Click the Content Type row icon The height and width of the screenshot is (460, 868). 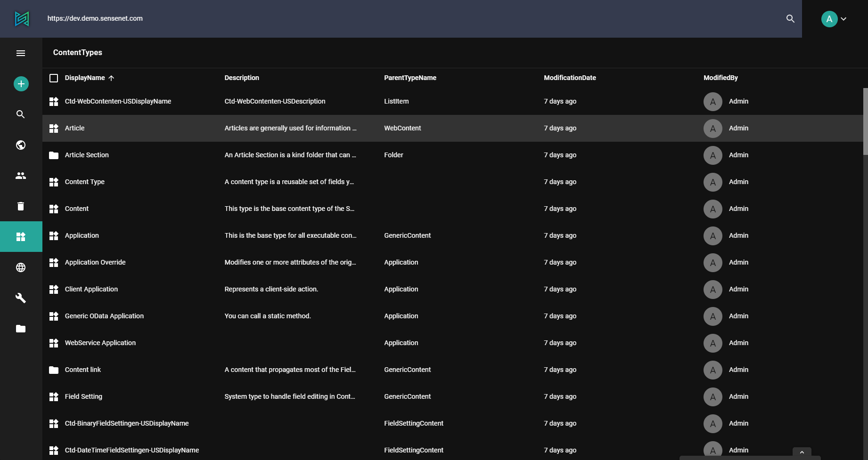tap(54, 182)
